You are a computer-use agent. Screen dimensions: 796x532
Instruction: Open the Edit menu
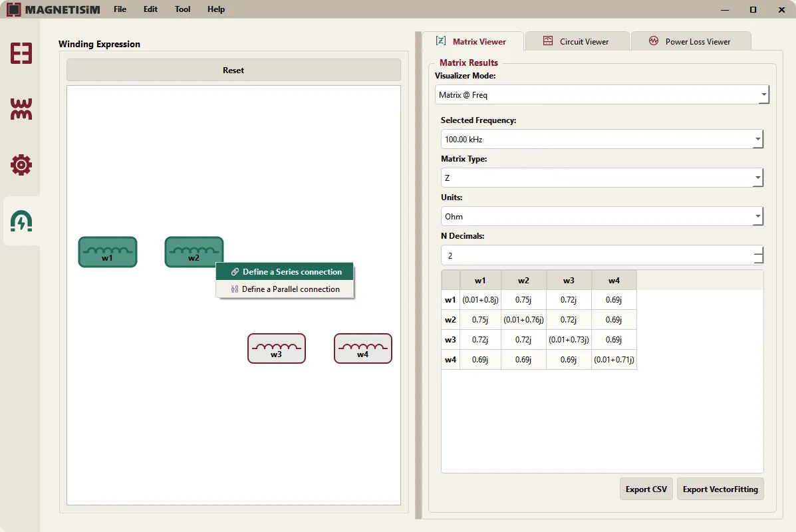[151, 9]
